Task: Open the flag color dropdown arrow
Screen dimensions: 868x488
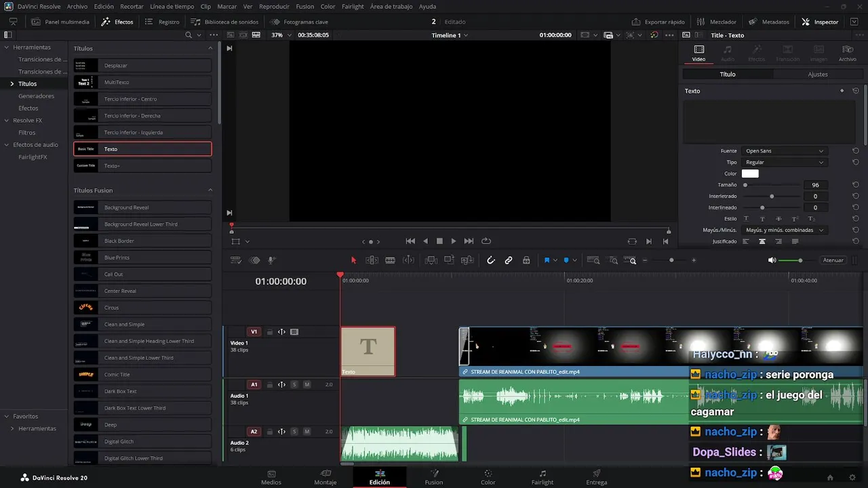Action: 555,260
